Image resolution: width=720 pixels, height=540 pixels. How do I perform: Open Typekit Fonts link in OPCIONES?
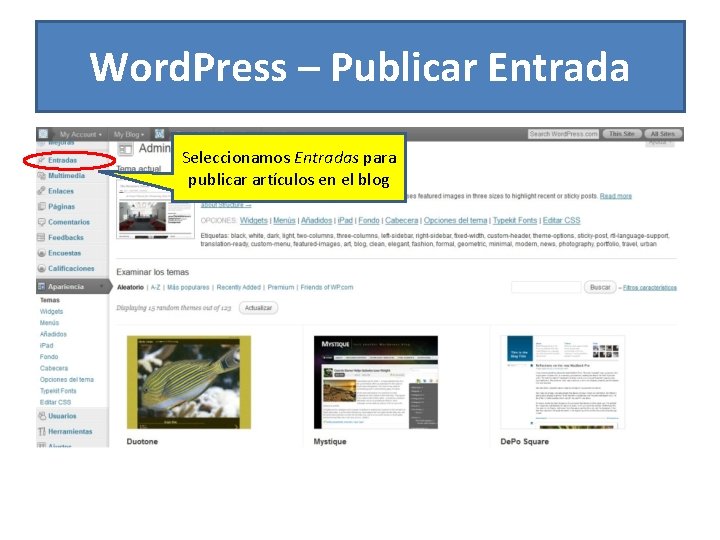tap(515, 220)
